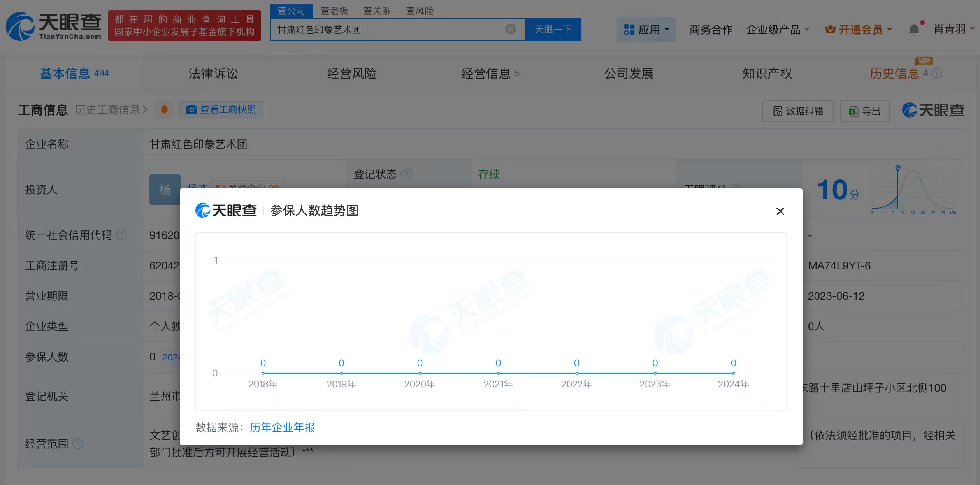Click help icon next to 历史信息

pos(937,73)
